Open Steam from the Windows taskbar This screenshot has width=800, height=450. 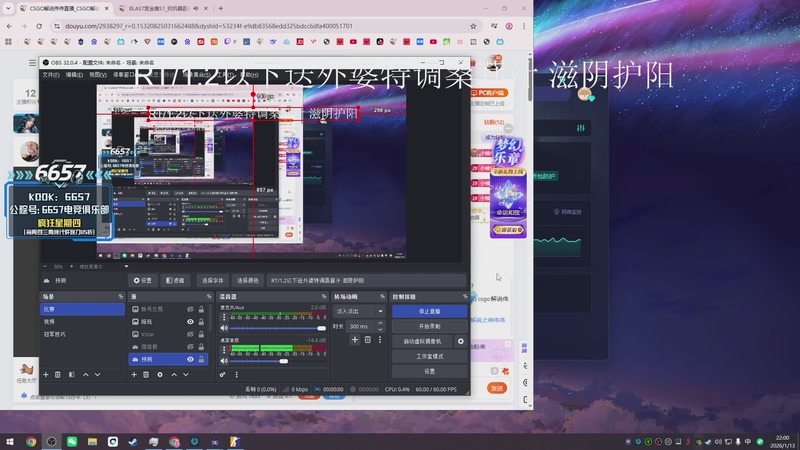tap(133, 441)
